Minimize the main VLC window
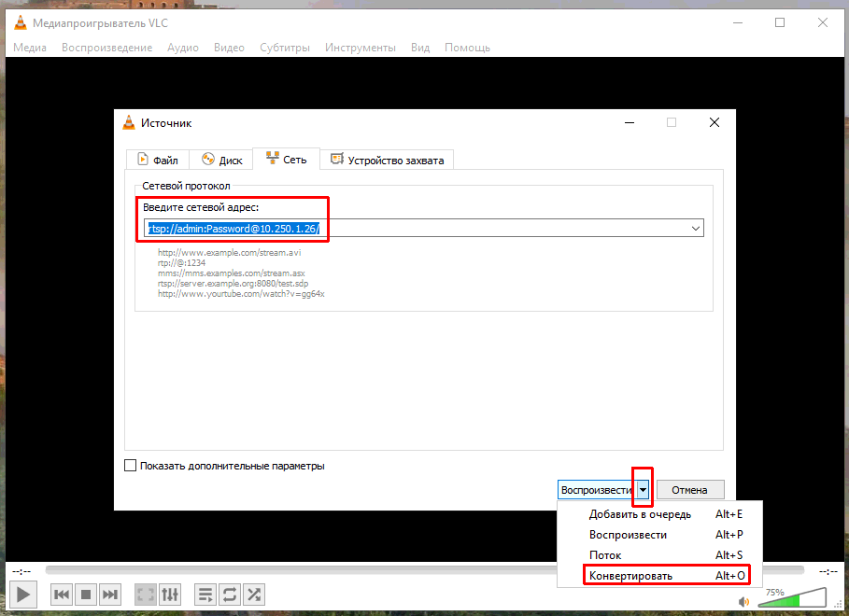The height and width of the screenshot is (616, 849). [738, 22]
